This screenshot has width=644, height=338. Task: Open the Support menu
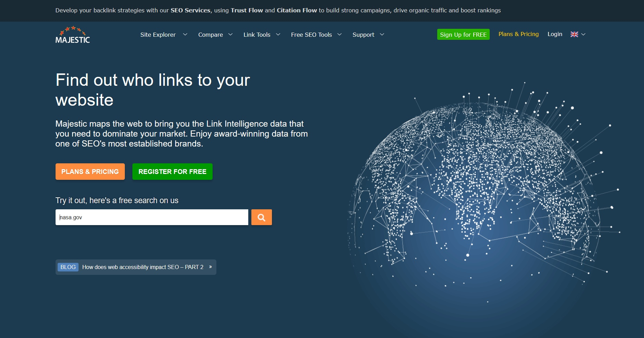point(363,35)
